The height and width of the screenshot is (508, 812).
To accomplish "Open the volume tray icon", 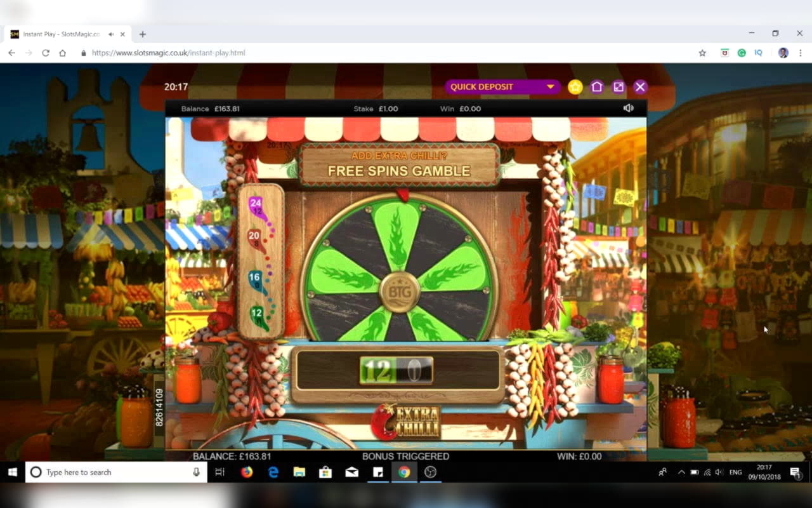I will tap(719, 472).
